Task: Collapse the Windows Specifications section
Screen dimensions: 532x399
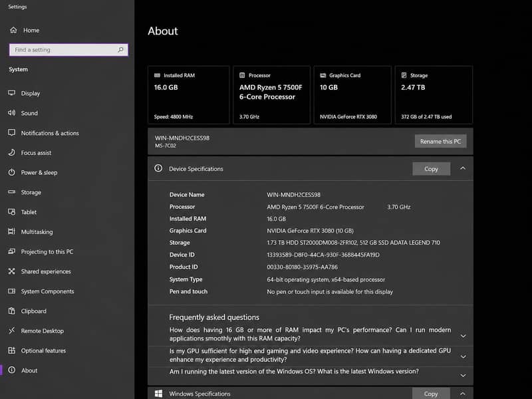Action: click(x=463, y=394)
